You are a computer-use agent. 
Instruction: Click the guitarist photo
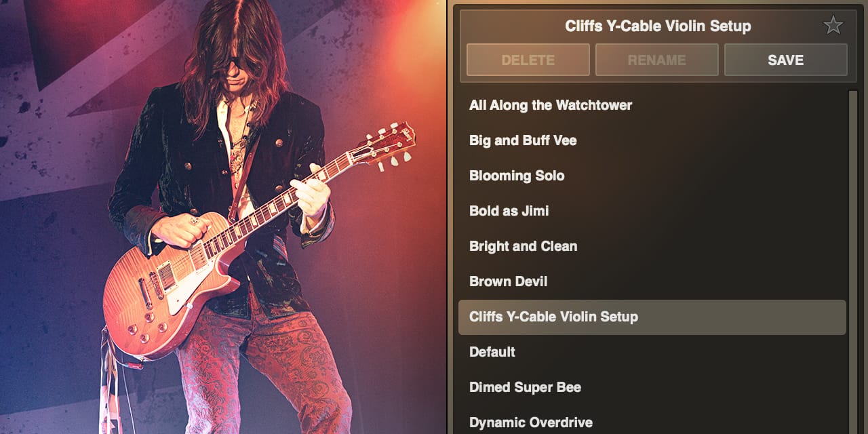[x=223, y=217]
